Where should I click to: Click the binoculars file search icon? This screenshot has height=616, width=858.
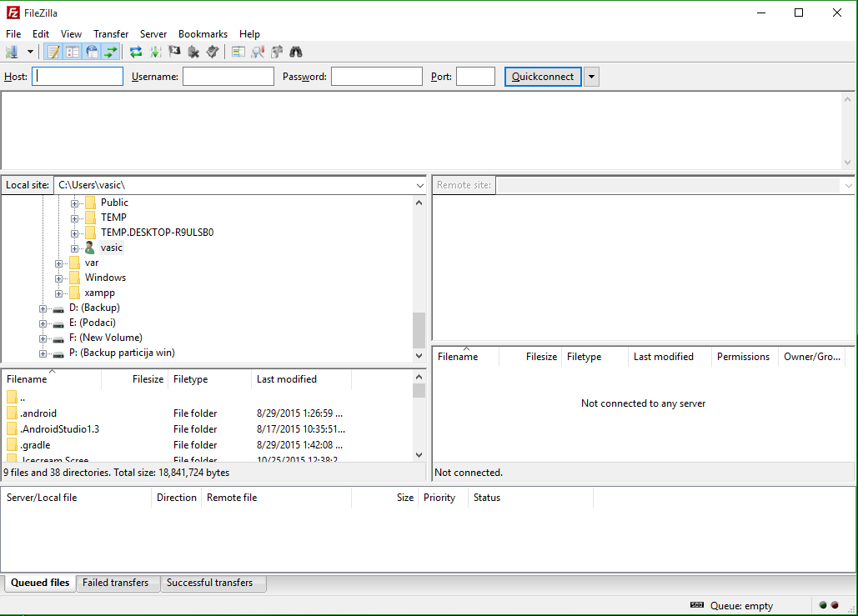coord(296,52)
